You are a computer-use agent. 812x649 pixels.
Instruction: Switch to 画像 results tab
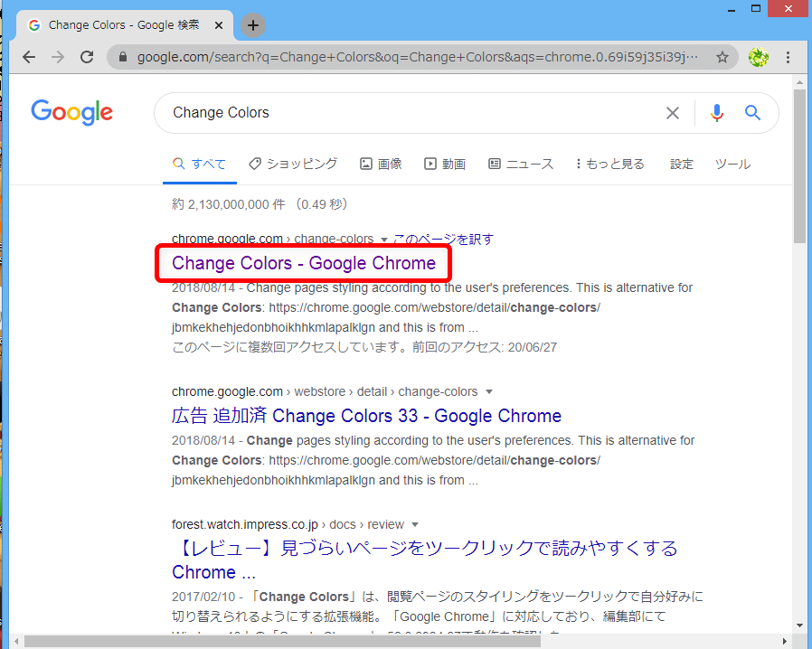point(382,165)
